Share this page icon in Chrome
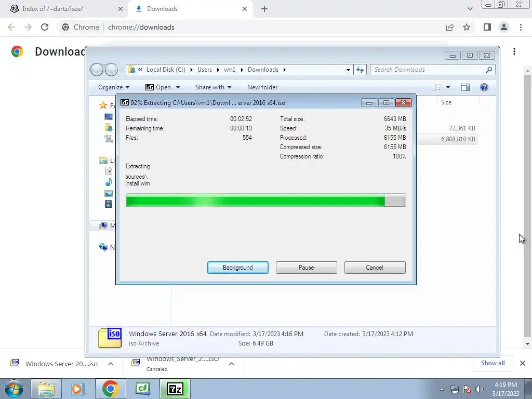Viewport: 532px width, 399px height. click(x=450, y=27)
